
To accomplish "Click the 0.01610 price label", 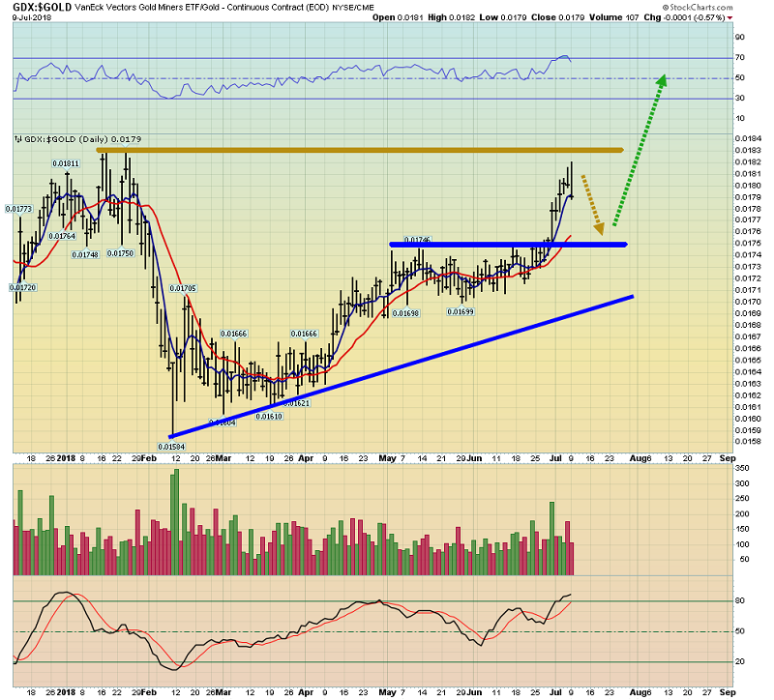I will (269, 417).
